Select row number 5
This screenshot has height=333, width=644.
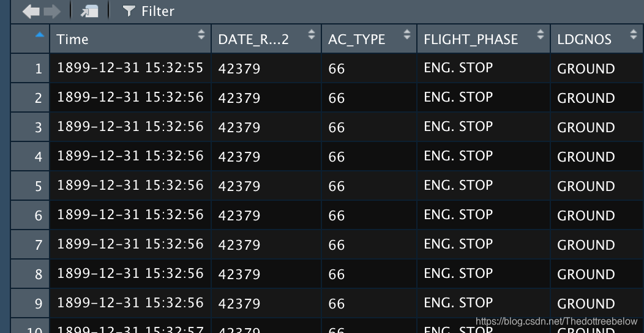click(x=31, y=185)
